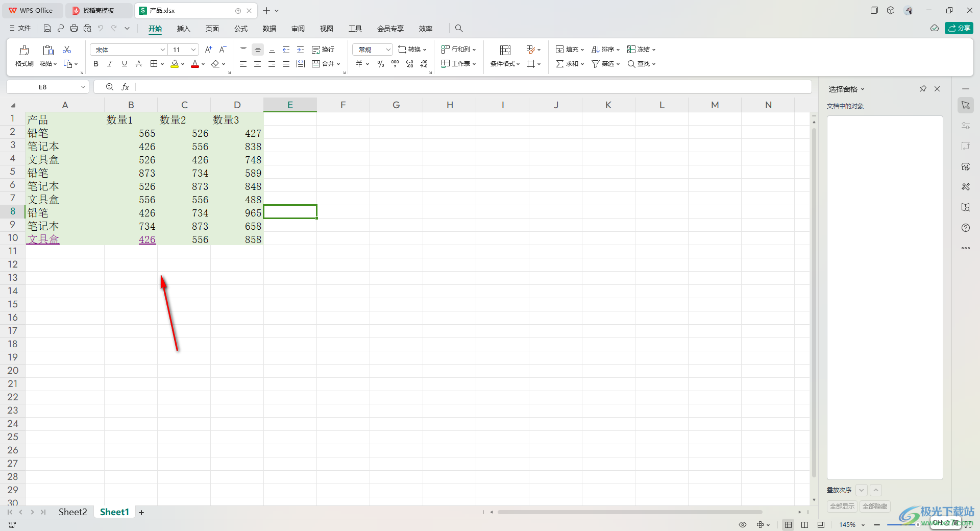Toggle Underline formatting
This screenshot has width=980, height=531.
pos(124,64)
